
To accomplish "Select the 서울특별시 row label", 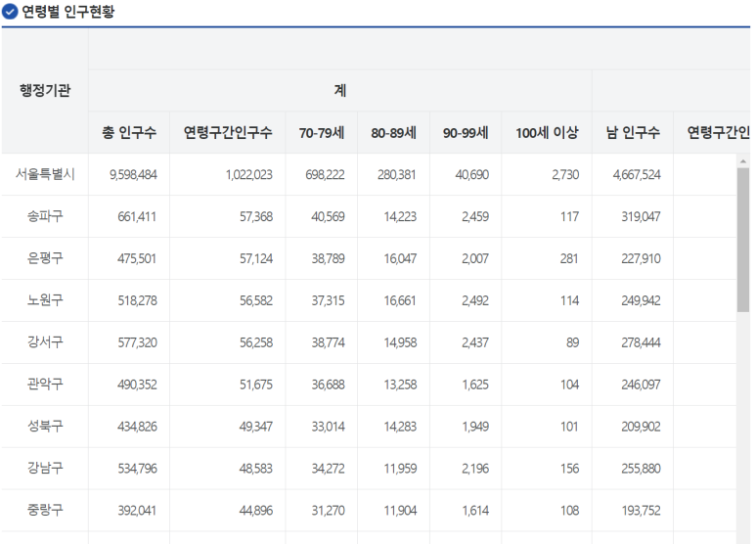I will click(45, 174).
